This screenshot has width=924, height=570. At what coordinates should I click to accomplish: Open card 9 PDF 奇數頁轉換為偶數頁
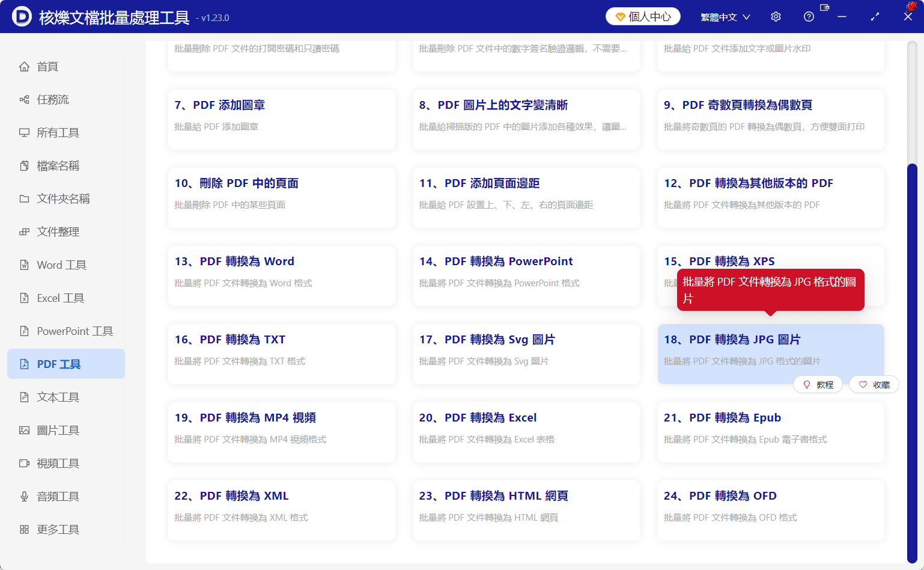[x=771, y=120]
